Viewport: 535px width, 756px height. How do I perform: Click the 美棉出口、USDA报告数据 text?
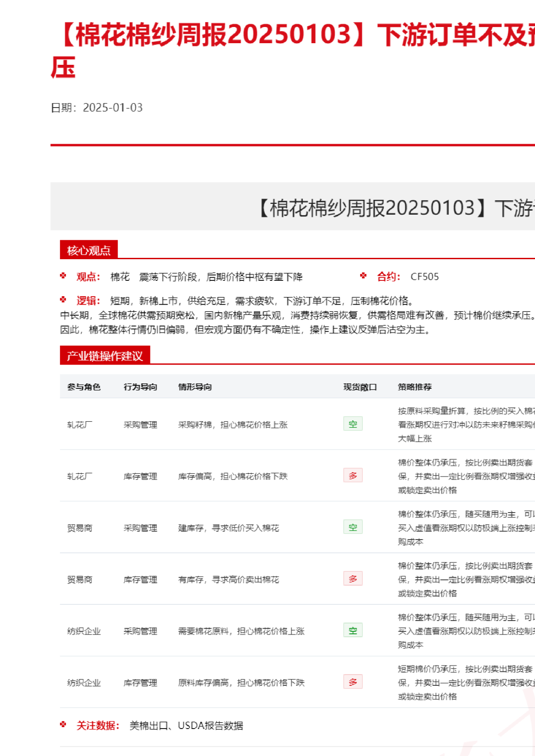point(186,726)
